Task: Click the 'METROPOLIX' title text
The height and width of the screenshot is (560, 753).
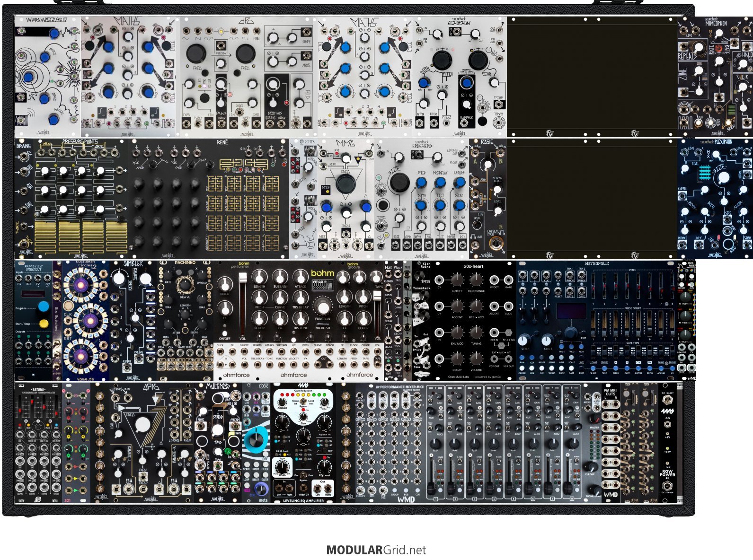Action: click(598, 263)
